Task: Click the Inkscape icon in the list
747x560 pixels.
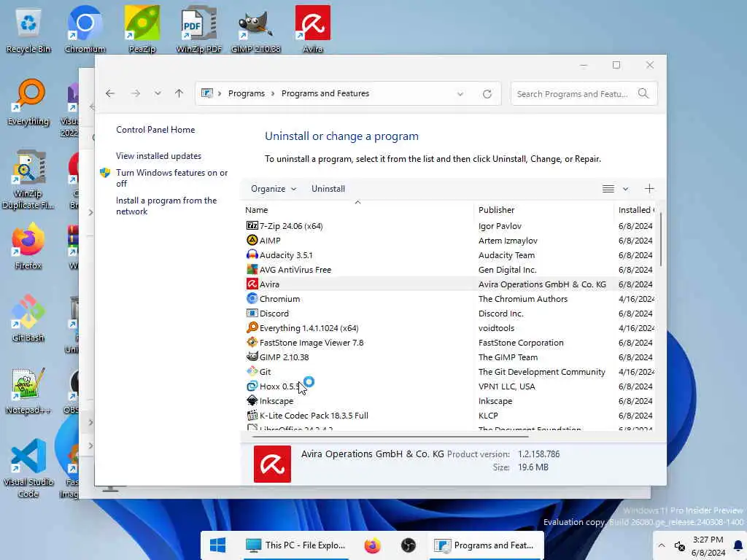Action: (x=252, y=401)
